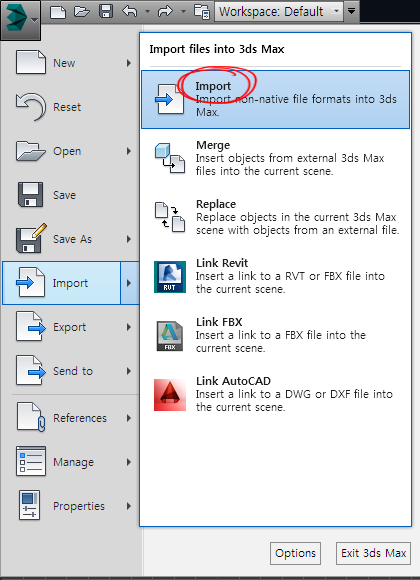Click 'Insert a link to a DWG or DXF' description
The height and width of the screenshot is (580, 420).
(x=294, y=401)
